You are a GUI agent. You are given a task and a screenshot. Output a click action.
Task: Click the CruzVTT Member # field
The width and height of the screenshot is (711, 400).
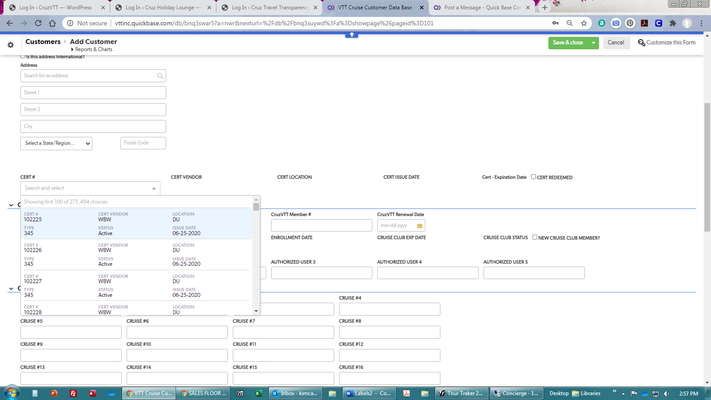[321, 225]
